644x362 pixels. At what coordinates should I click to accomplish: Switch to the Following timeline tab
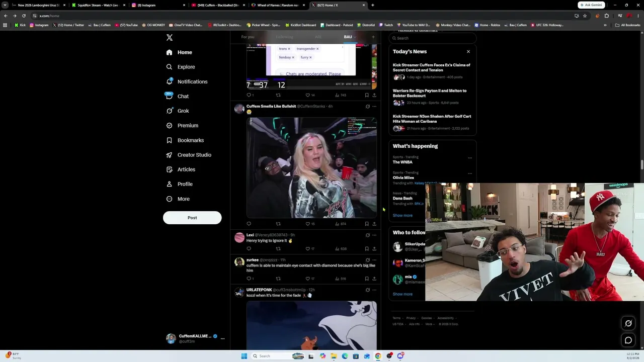[284, 37]
